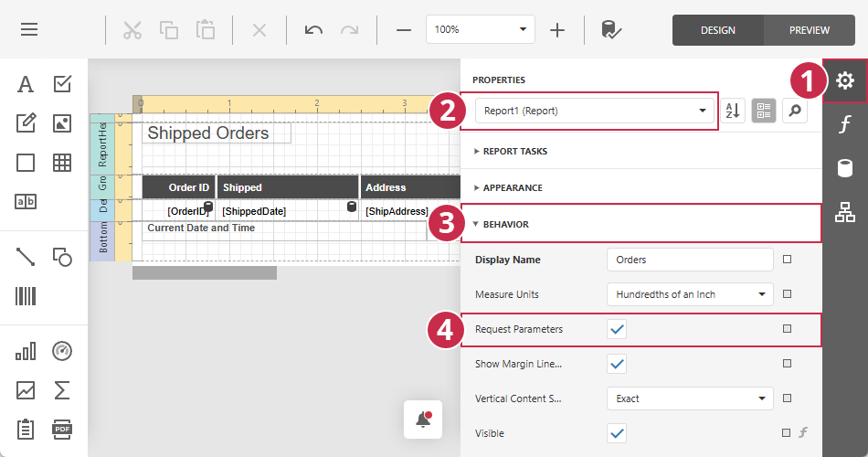Click the Request Parameters property marker square

coord(788,328)
